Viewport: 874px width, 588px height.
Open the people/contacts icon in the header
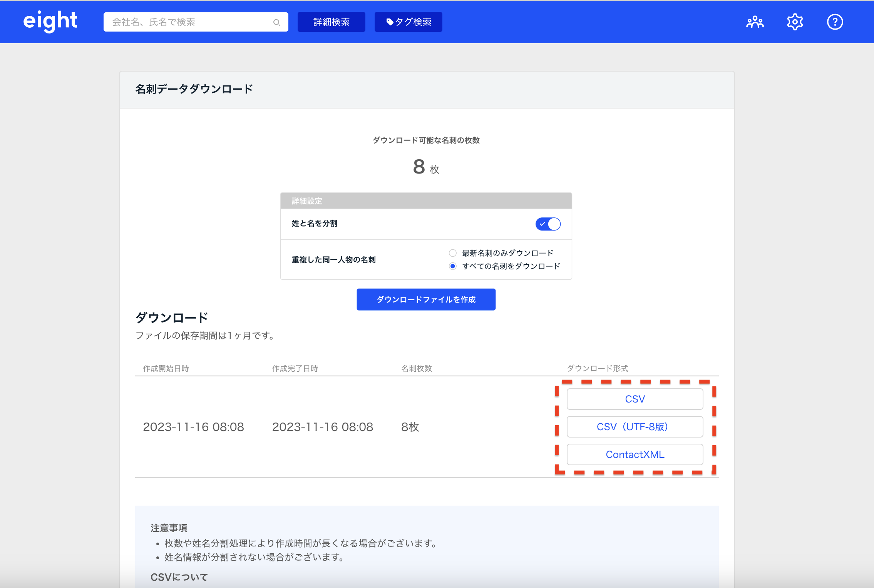point(755,22)
